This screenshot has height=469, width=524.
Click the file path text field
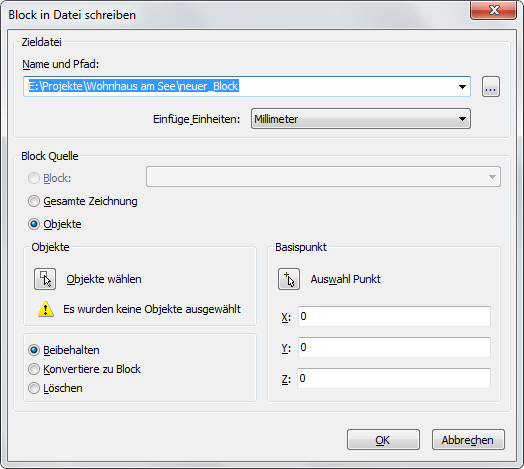(x=239, y=87)
